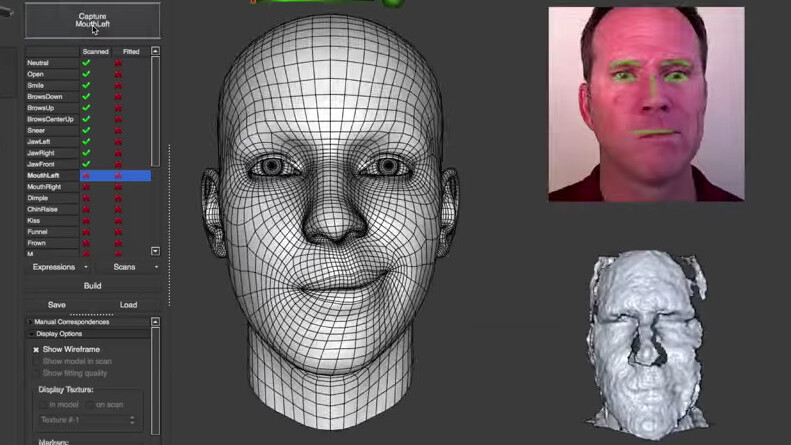791x445 pixels.
Task: Toggle the Show Wireframe checkbox
Action: pos(36,350)
